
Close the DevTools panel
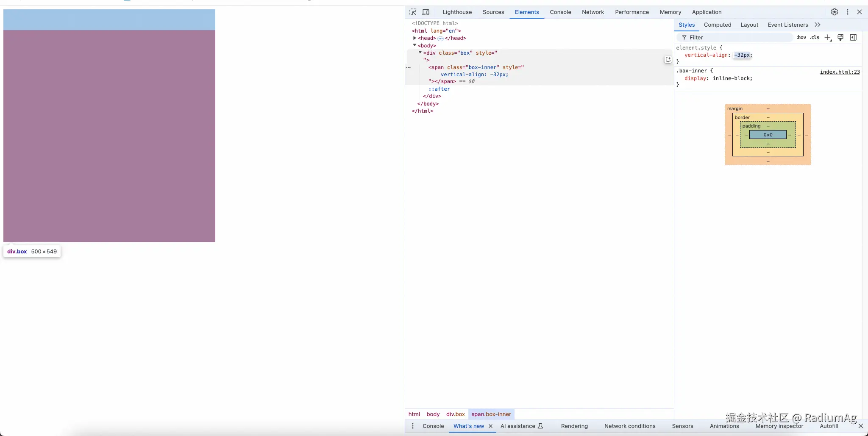point(860,12)
